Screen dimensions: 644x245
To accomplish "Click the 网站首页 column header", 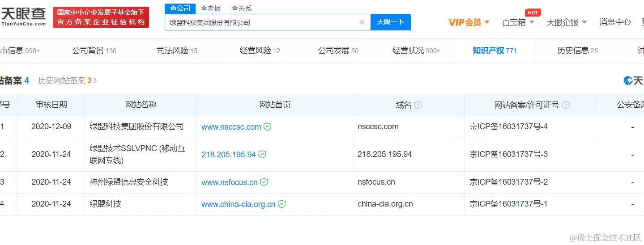I will click(275, 105).
